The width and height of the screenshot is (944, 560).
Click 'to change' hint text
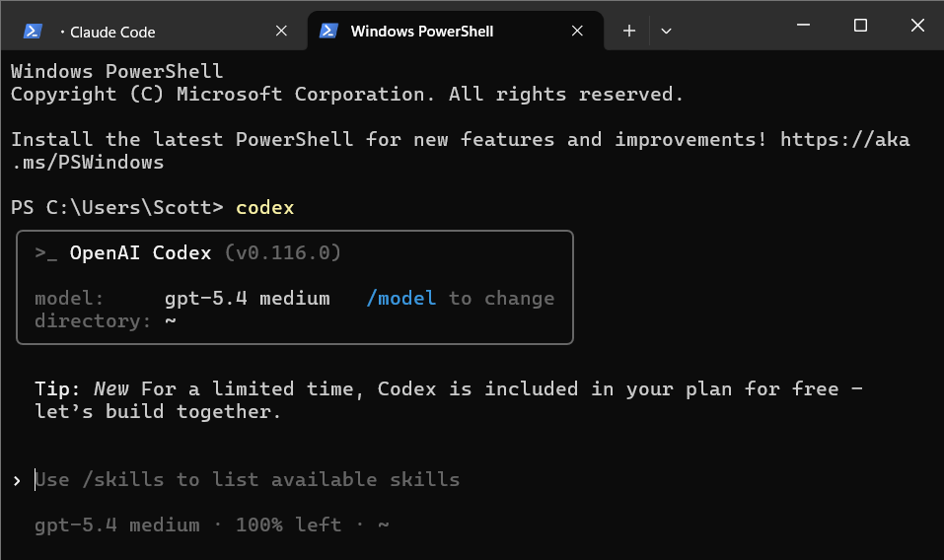[x=501, y=299]
